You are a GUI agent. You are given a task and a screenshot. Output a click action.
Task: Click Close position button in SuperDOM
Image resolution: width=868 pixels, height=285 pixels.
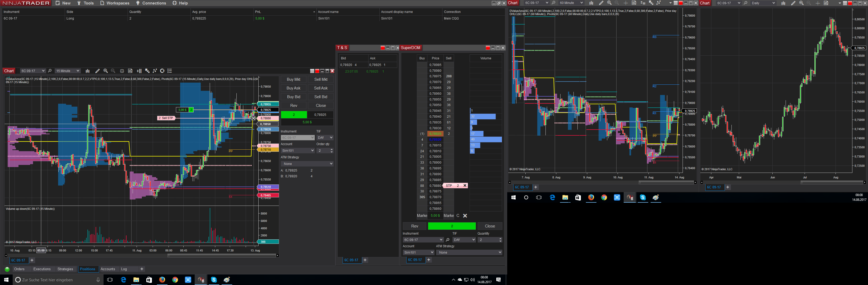(x=490, y=226)
